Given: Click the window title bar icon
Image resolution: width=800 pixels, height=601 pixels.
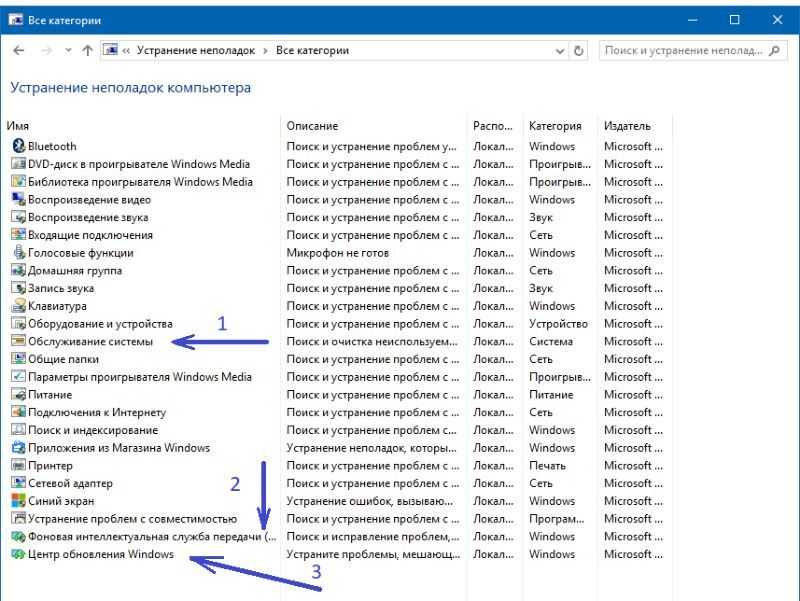Looking at the screenshot, I should [x=15, y=19].
